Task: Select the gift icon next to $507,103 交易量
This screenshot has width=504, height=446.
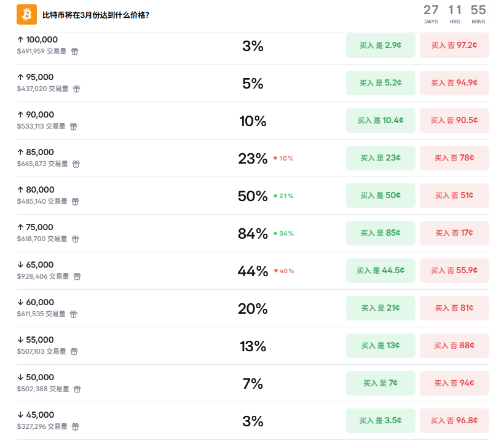Action: coord(73,352)
